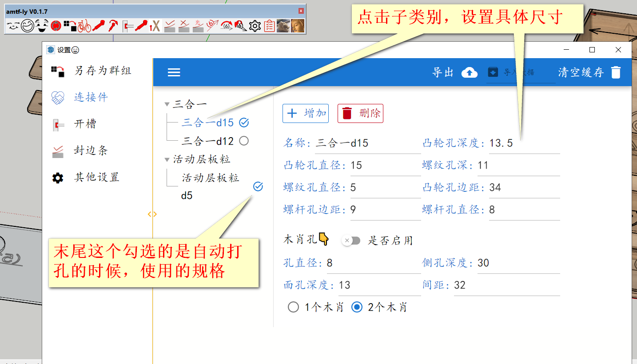The height and width of the screenshot is (364, 637).
Task: Click the red circular refresh icon in toolbar
Action: coord(56,26)
